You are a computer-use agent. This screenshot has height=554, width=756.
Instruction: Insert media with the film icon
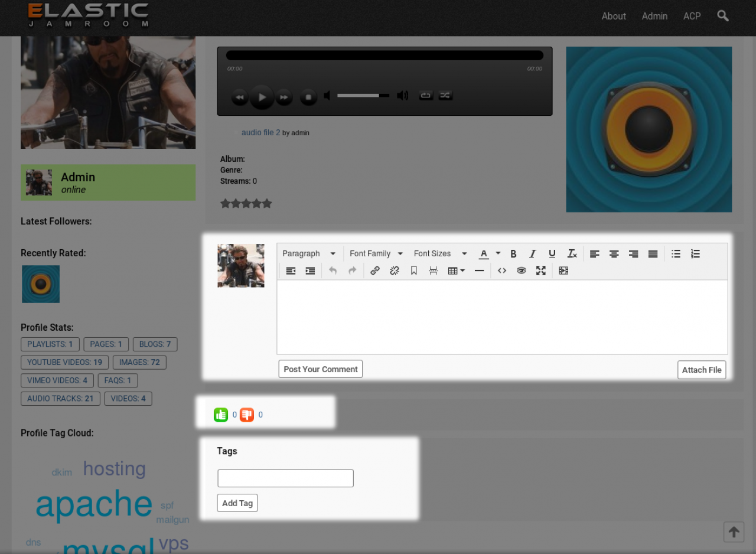point(563,271)
